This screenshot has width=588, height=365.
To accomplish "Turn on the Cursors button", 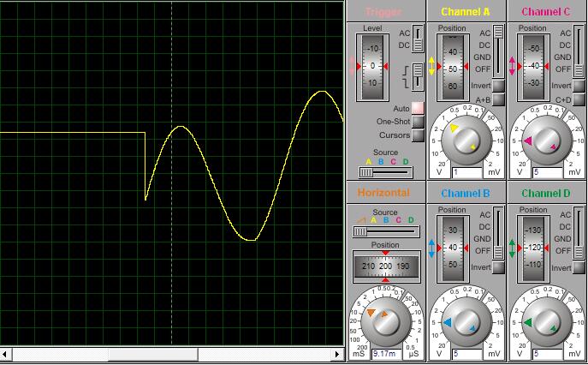I will [418, 135].
